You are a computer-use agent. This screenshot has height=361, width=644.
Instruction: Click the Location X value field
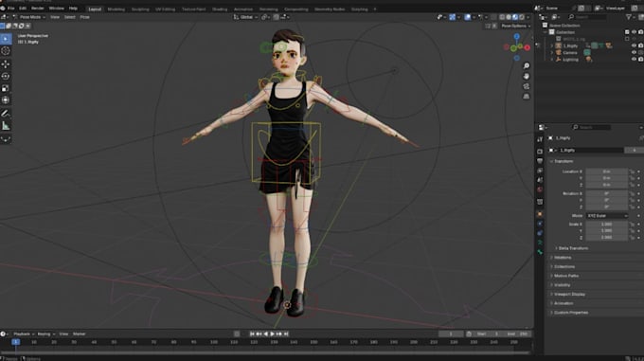[607, 171]
